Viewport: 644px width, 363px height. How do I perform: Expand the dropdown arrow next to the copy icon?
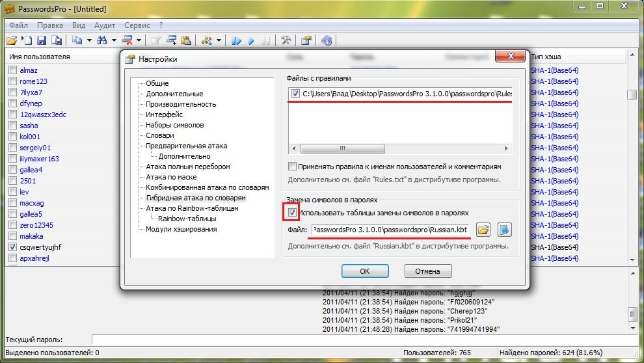(x=89, y=40)
